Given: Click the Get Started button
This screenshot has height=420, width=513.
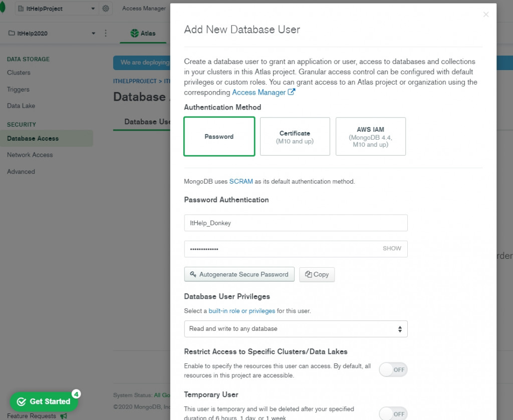Looking at the screenshot, I should tap(44, 401).
